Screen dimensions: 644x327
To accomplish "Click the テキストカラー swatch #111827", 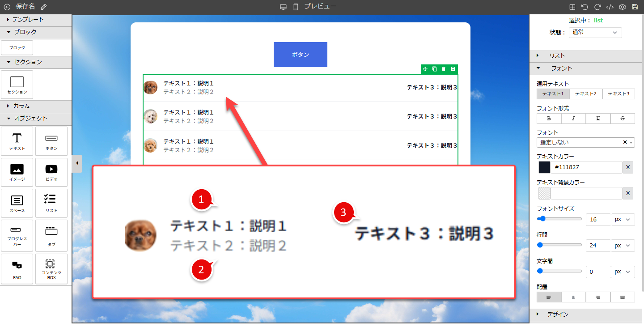I will (544, 167).
